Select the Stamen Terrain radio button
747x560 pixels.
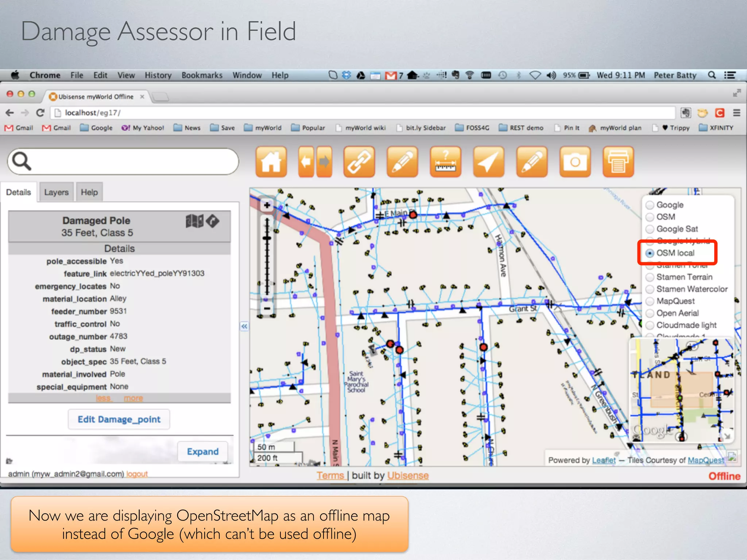(x=650, y=277)
